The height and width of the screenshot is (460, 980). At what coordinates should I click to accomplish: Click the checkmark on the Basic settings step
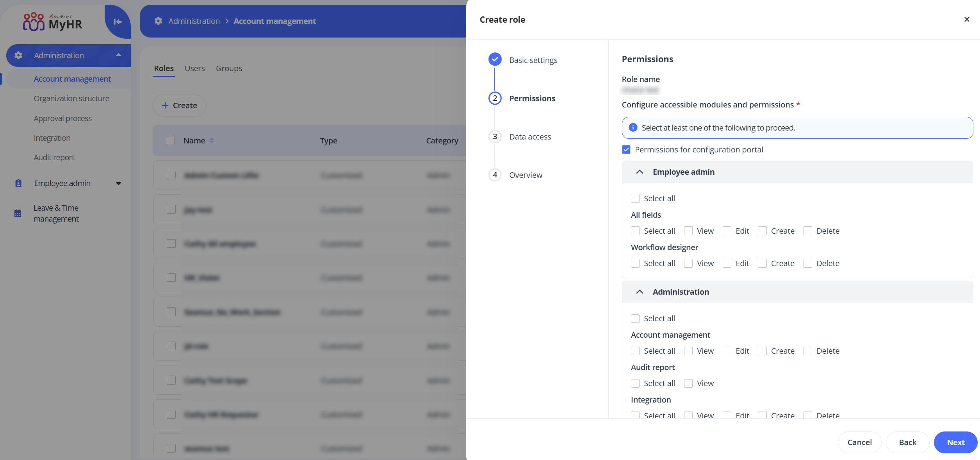(x=495, y=59)
